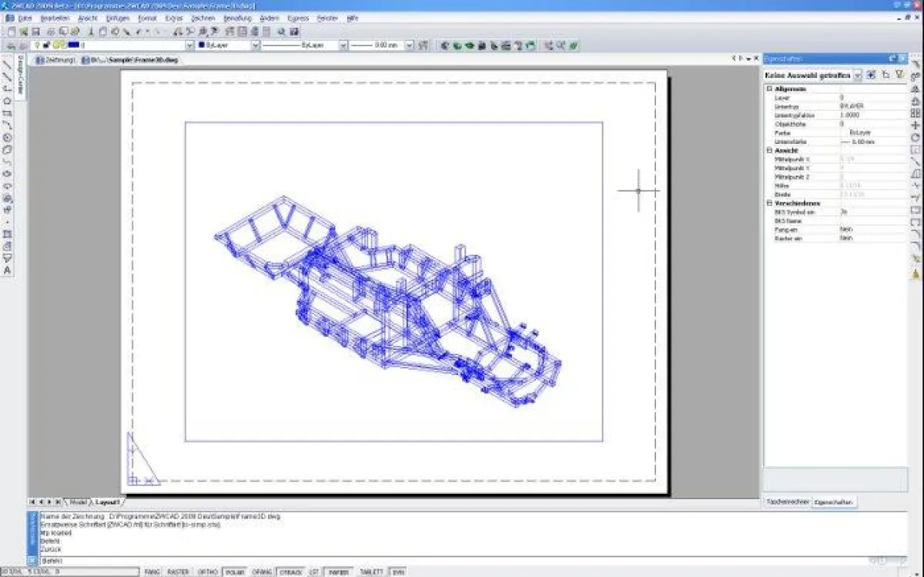
Task: Open the Taschenrechner panel tab
Action: pos(787,502)
